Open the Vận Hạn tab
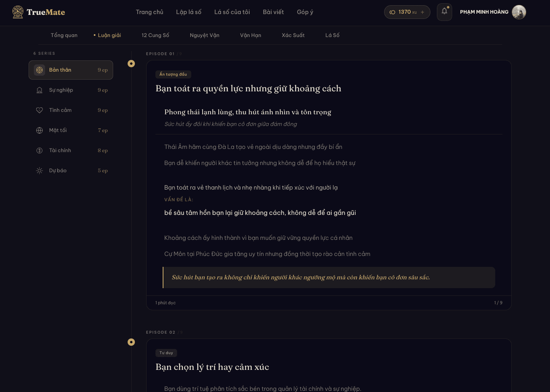Screen dimensions: 550x392 tap(250, 35)
